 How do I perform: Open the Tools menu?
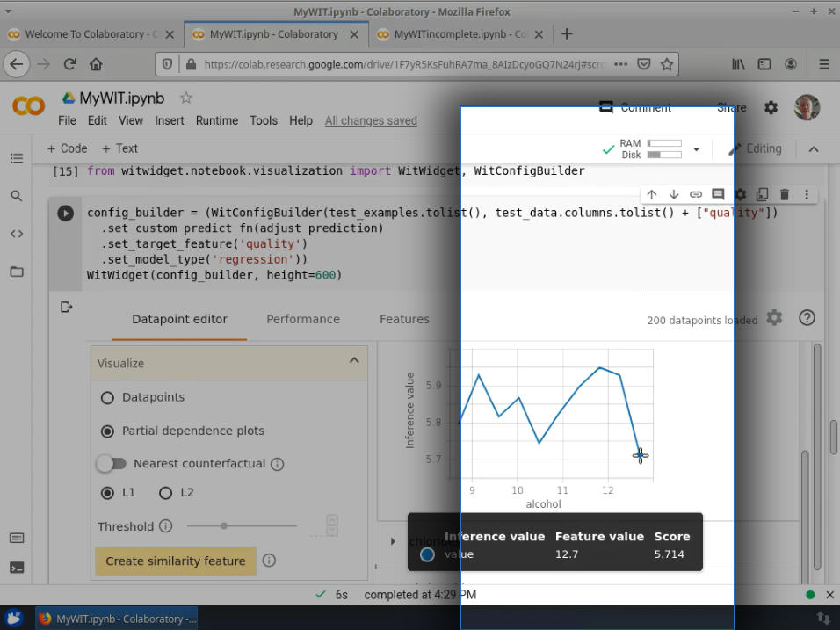click(x=264, y=120)
